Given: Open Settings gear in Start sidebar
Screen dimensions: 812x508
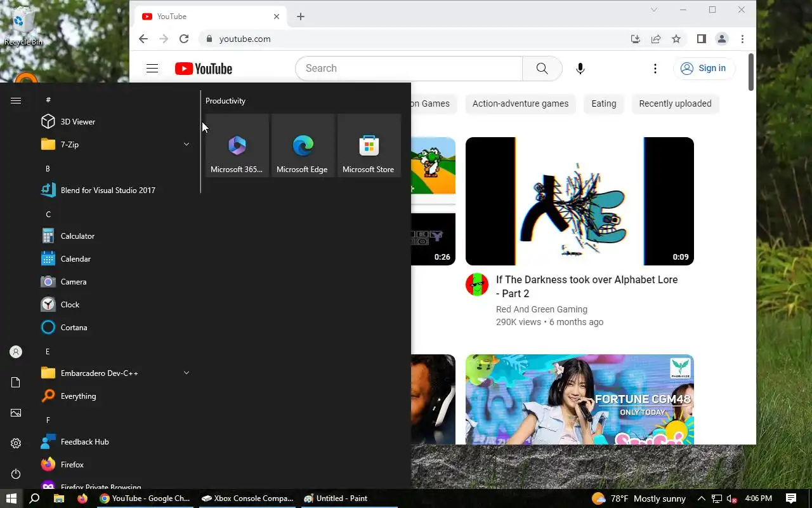Looking at the screenshot, I should coord(16,443).
